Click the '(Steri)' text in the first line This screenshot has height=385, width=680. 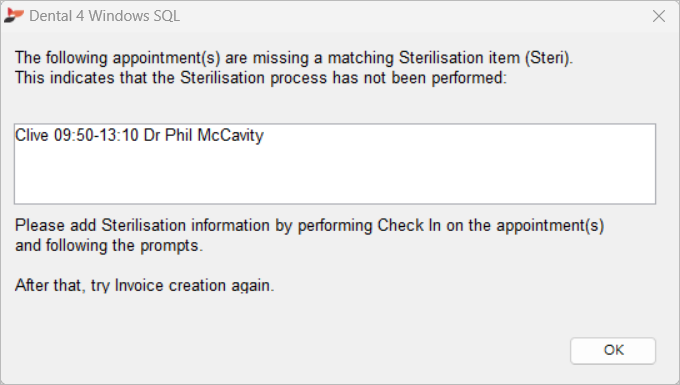tap(549, 58)
